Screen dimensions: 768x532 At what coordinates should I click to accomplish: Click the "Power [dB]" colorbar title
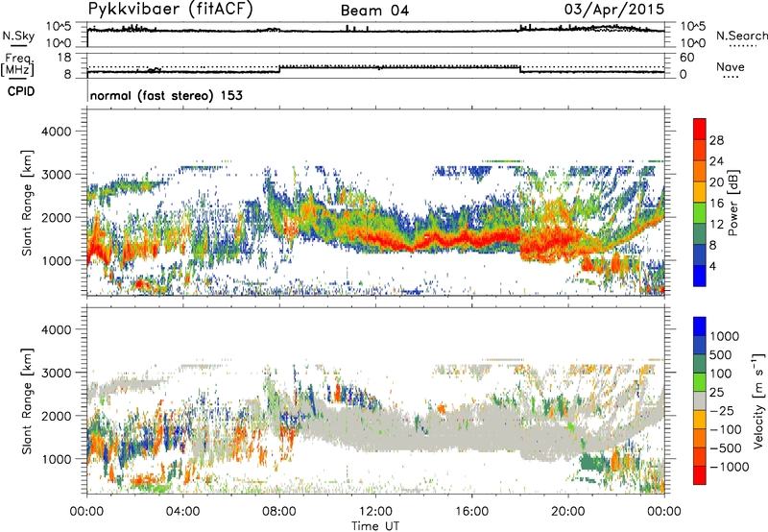point(732,203)
